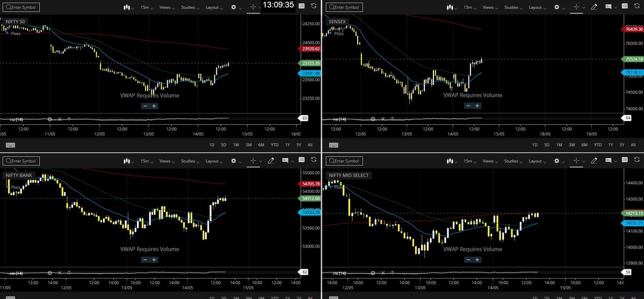
Task: Expand Layout menu in NIFTY BANK chart
Action: point(214,161)
